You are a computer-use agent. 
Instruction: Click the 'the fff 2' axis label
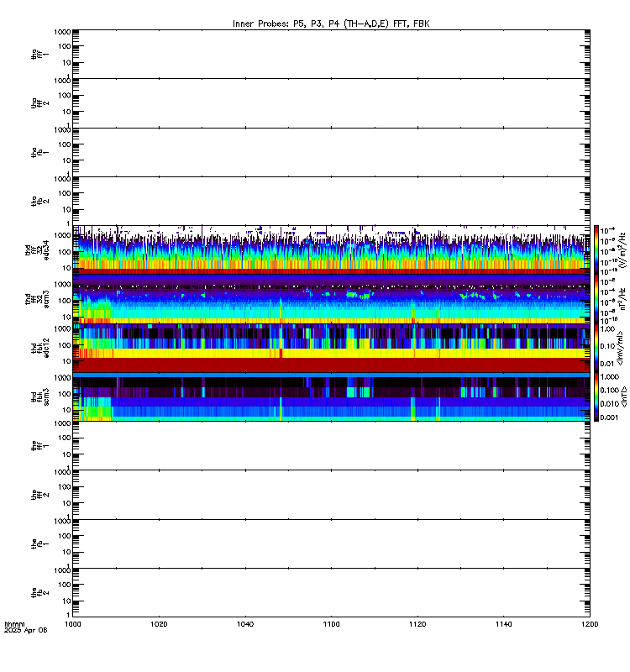click(40, 495)
